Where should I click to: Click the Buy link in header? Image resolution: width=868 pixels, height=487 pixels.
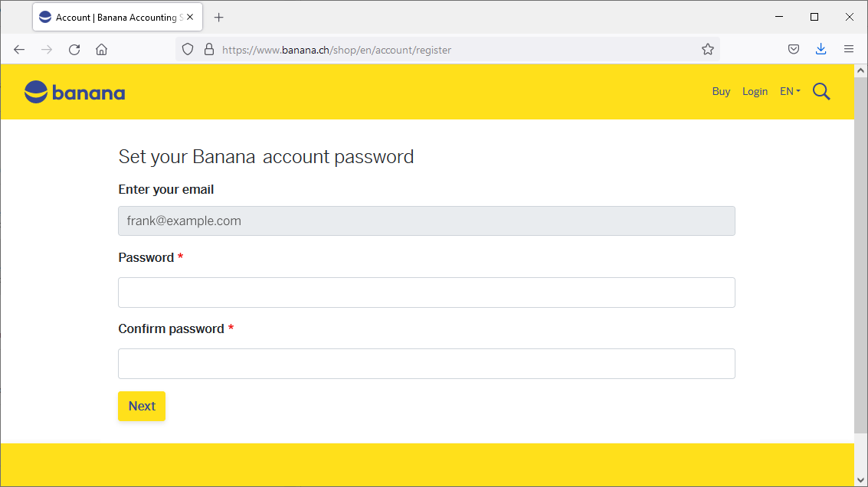coord(721,92)
